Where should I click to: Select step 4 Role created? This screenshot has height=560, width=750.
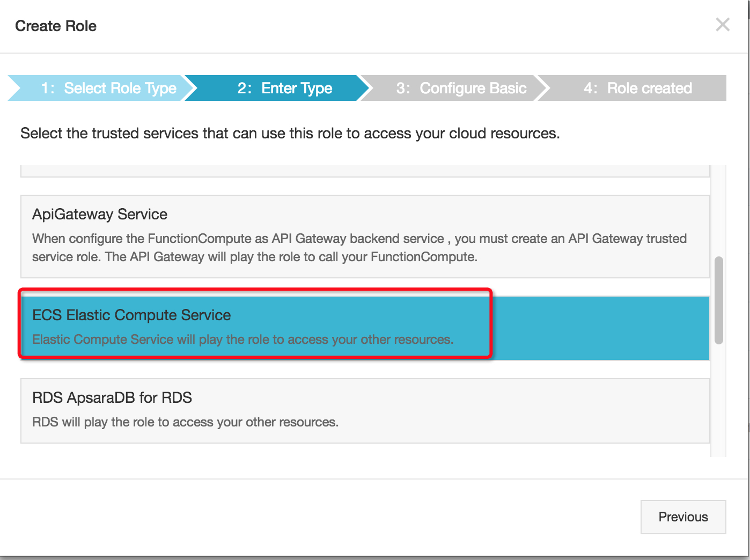point(637,88)
